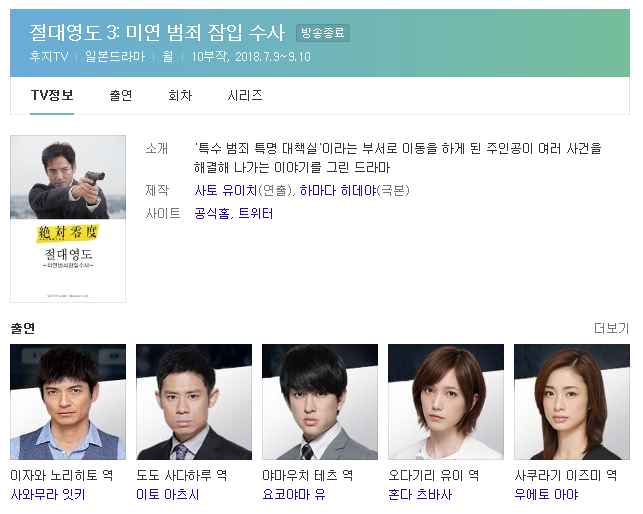Open writer 하마다 히데야 link
The height and width of the screenshot is (514, 643).
pos(338,190)
